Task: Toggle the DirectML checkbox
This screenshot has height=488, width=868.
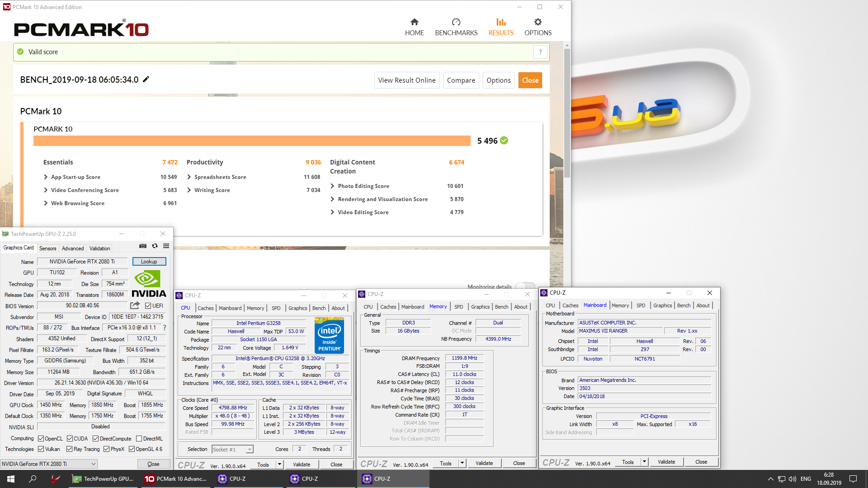Action: point(139,439)
